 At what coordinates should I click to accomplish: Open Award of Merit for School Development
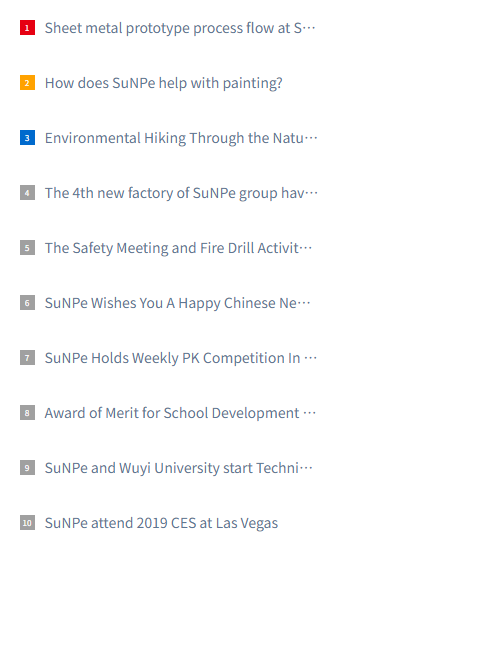coord(180,413)
